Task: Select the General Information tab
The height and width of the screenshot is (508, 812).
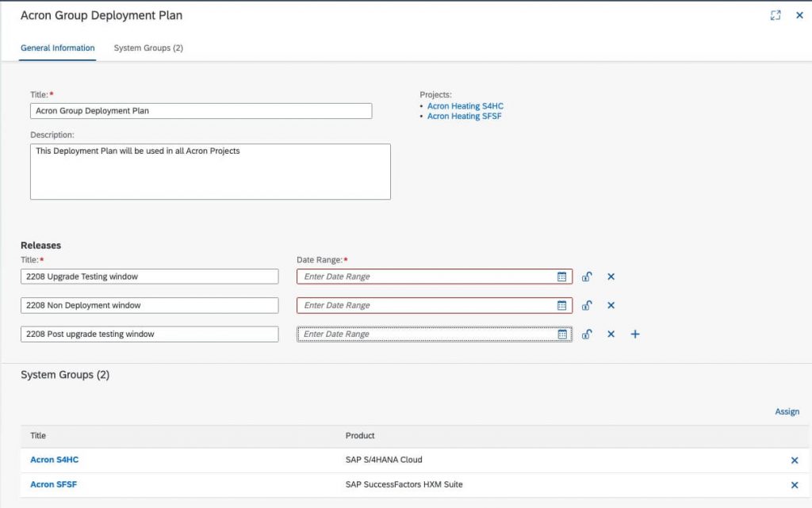Action: click(x=57, y=48)
